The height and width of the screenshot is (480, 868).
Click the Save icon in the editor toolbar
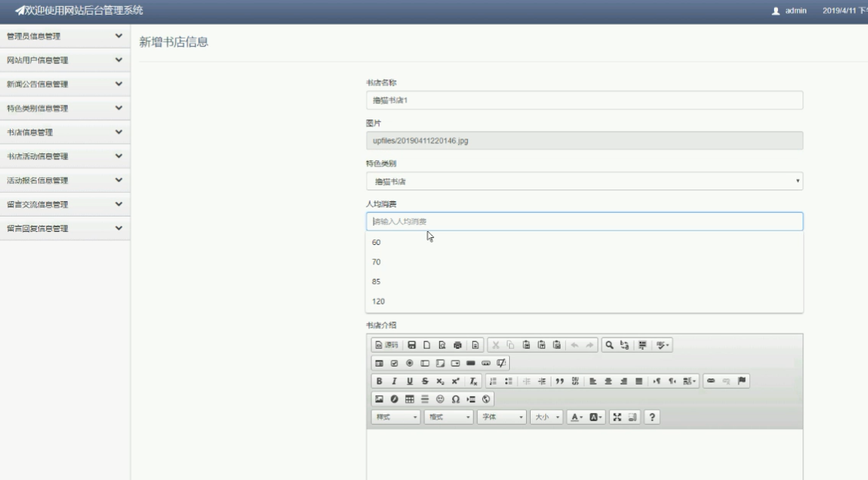coord(411,345)
